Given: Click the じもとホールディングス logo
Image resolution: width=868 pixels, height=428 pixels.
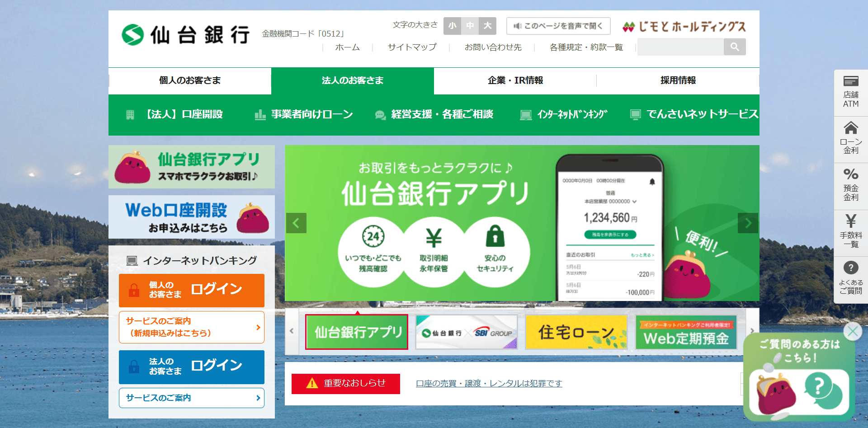Looking at the screenshot, I should [x=684, y=27].
